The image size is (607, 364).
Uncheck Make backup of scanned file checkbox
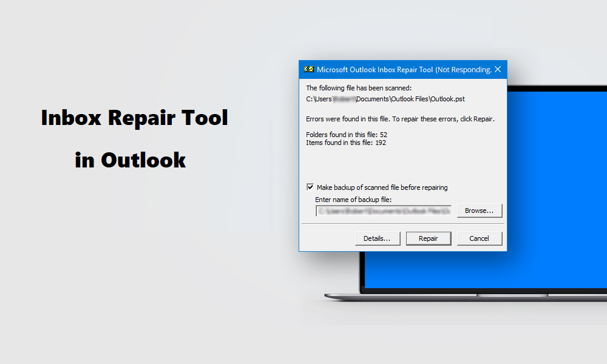point(310,187)
